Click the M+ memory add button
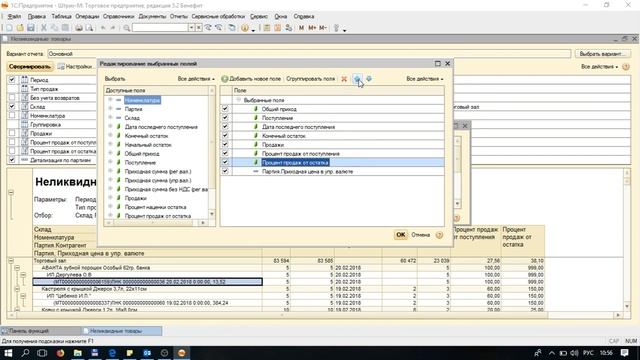 click(x=312, y=28)
